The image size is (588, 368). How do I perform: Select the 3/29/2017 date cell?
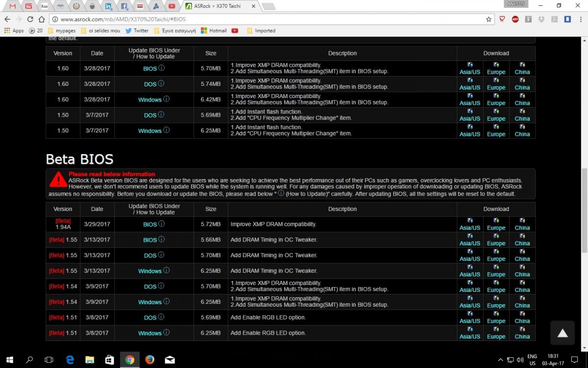[97, 224]
